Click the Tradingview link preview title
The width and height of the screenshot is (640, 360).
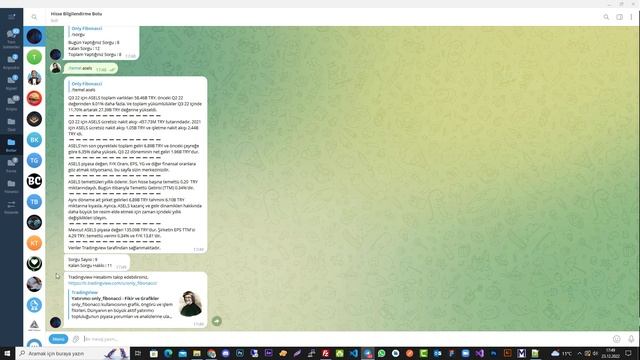84,292
